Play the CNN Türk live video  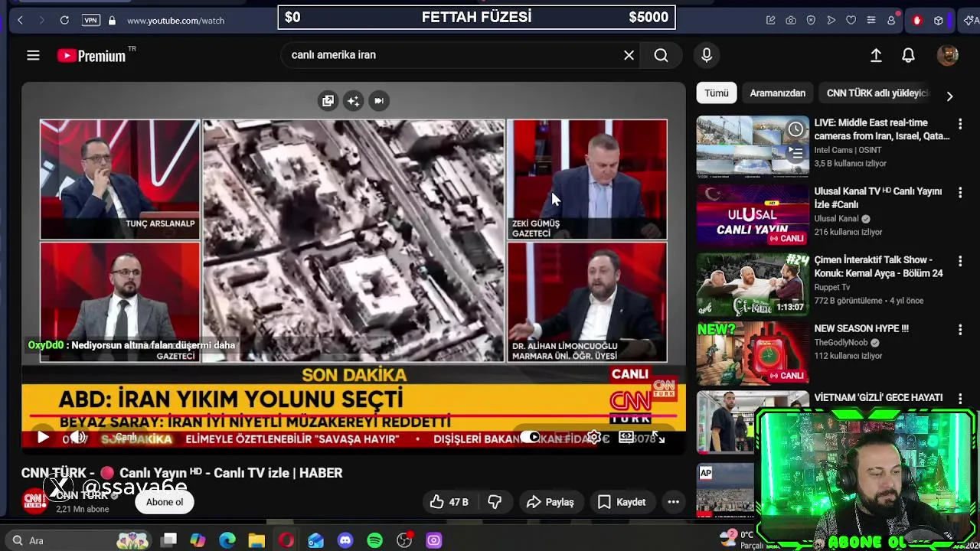pyautogui.click(x=43, y=438)
